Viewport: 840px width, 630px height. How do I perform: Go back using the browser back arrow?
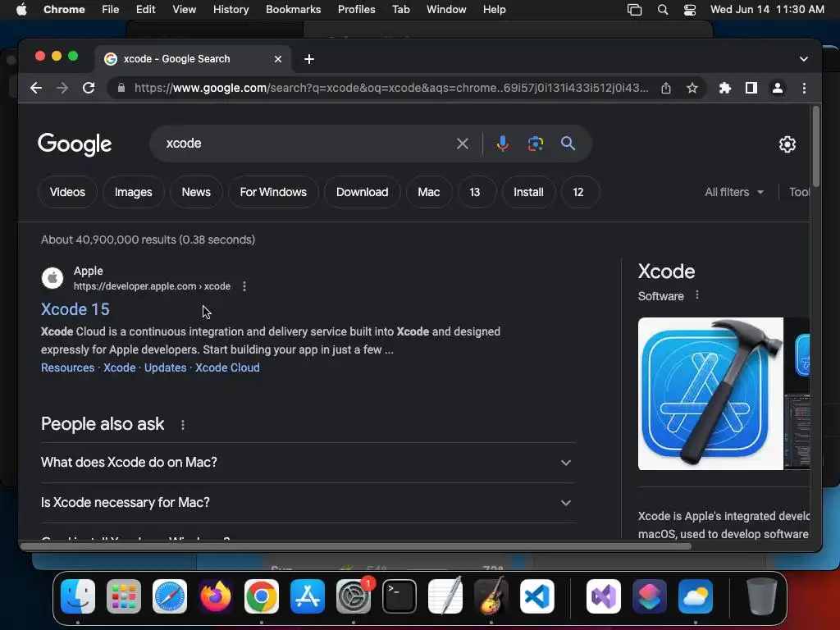(36, 88)
